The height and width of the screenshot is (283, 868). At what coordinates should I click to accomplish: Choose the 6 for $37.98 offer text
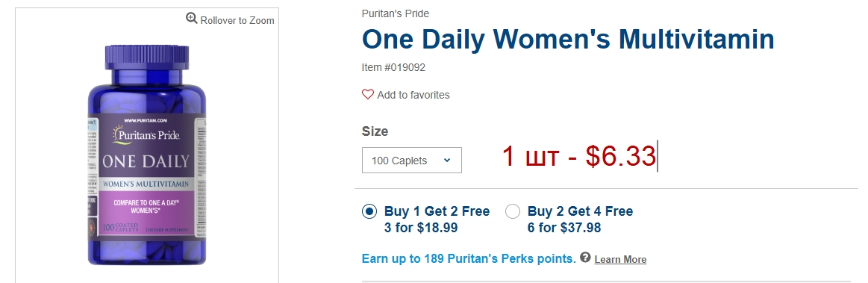(x=564, y=228)
